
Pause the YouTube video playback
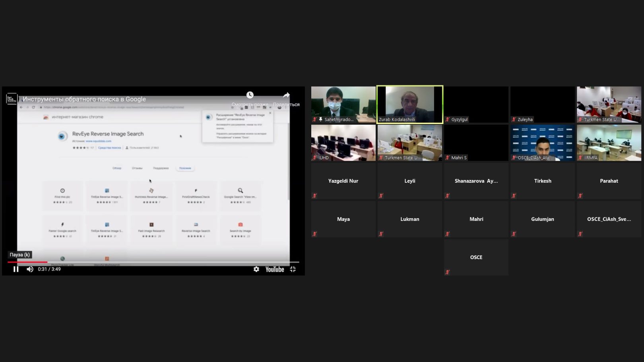[16, 269]
